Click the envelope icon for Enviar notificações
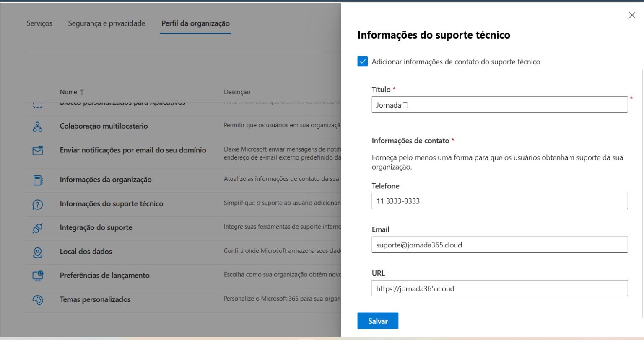The height and width of the screenshot is (340, 644). pyautogui.click(x=38, y=151)
